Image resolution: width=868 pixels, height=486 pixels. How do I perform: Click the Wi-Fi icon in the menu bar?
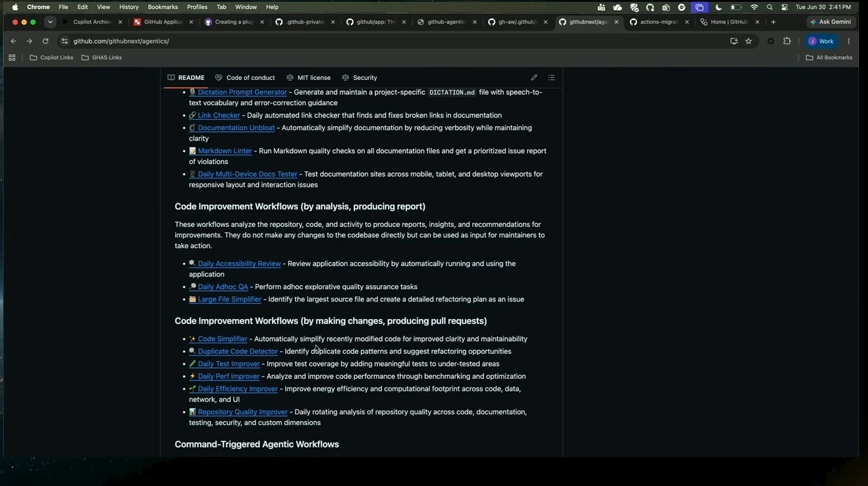[754, 7]
